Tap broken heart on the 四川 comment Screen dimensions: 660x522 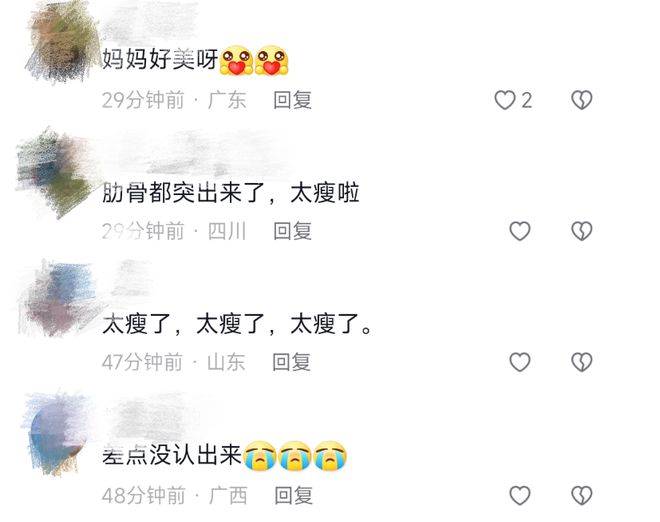pos(582,231)
